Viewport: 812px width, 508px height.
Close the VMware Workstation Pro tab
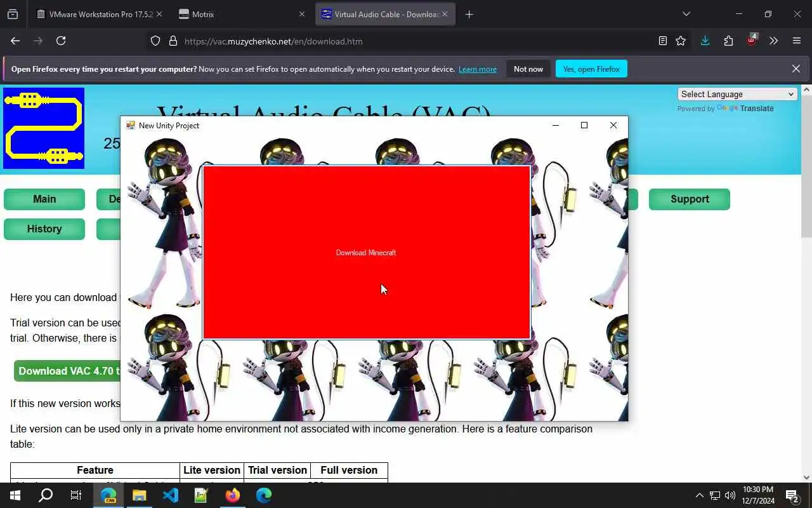(x=159, y=14)
